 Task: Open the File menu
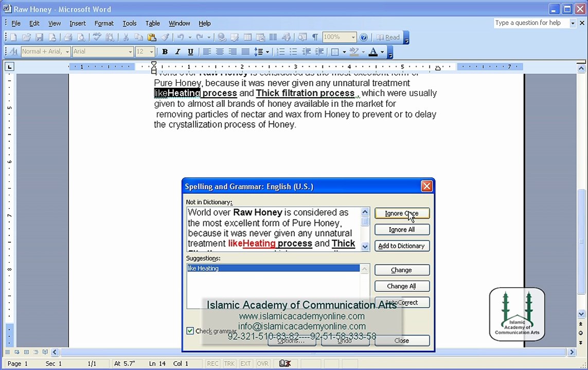click(16, 23)
